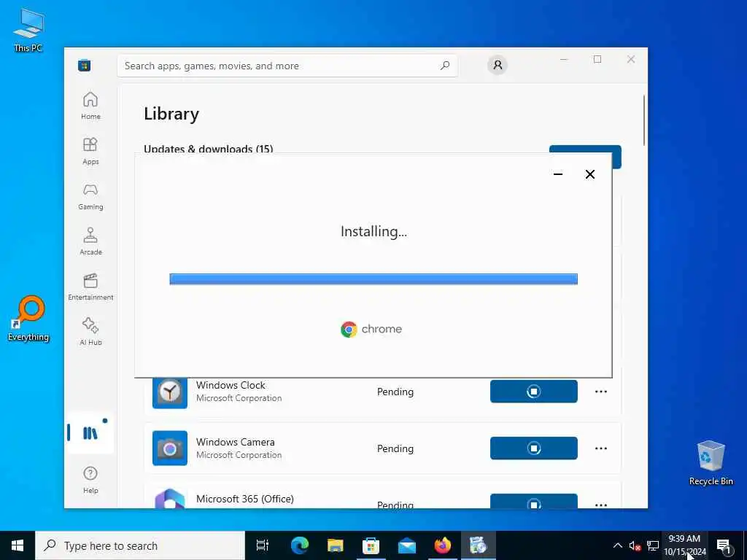The width and height of the screenshot is (747, 560).
Task: Click the chrome logo in installer
Action: tap(371, 329)
